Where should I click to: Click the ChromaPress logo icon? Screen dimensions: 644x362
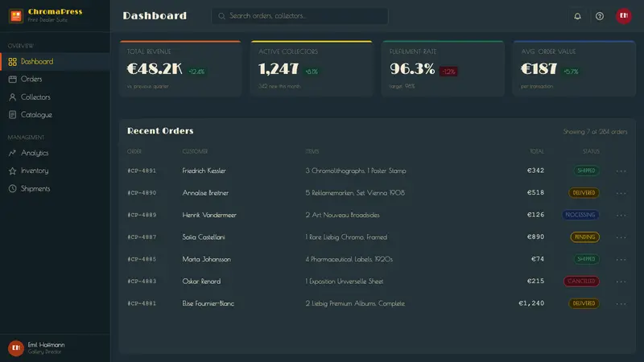click(16, 16)
